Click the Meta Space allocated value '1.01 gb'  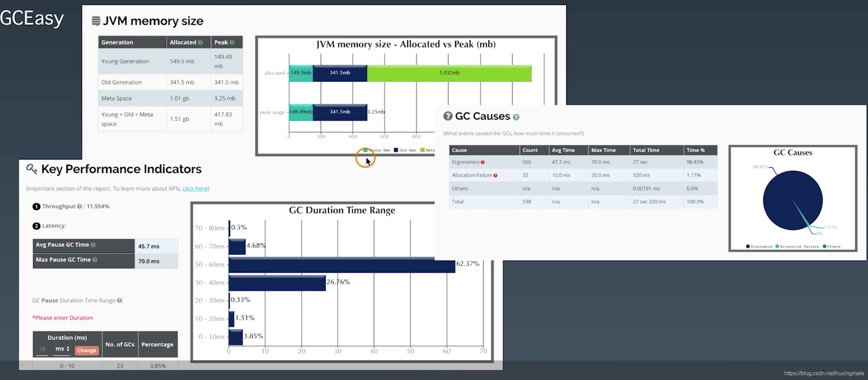tap(179, 98)
